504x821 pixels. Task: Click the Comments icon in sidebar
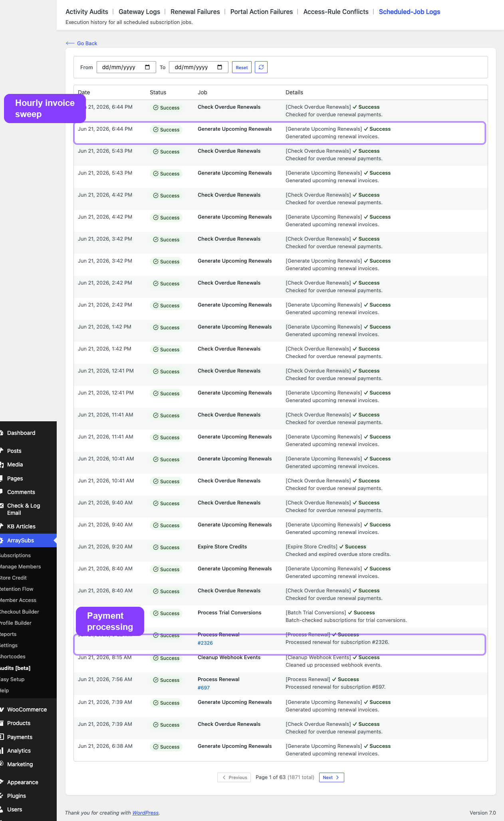[x=2, y=492]
